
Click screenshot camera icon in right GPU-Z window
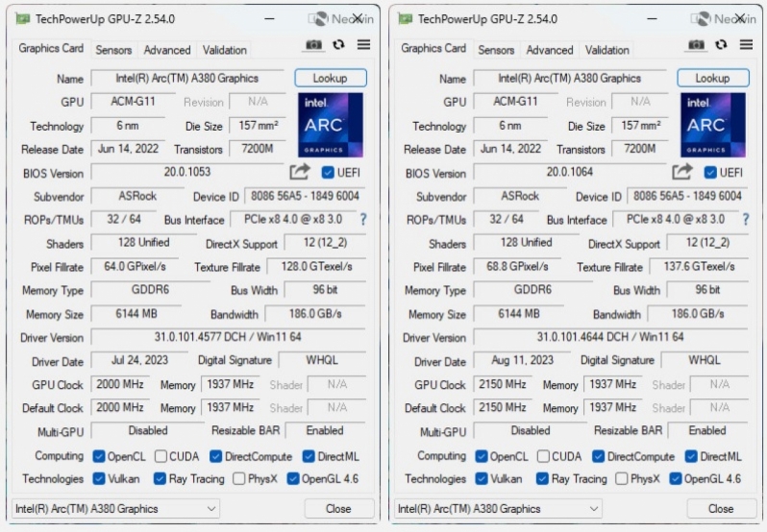coord(696,45)
